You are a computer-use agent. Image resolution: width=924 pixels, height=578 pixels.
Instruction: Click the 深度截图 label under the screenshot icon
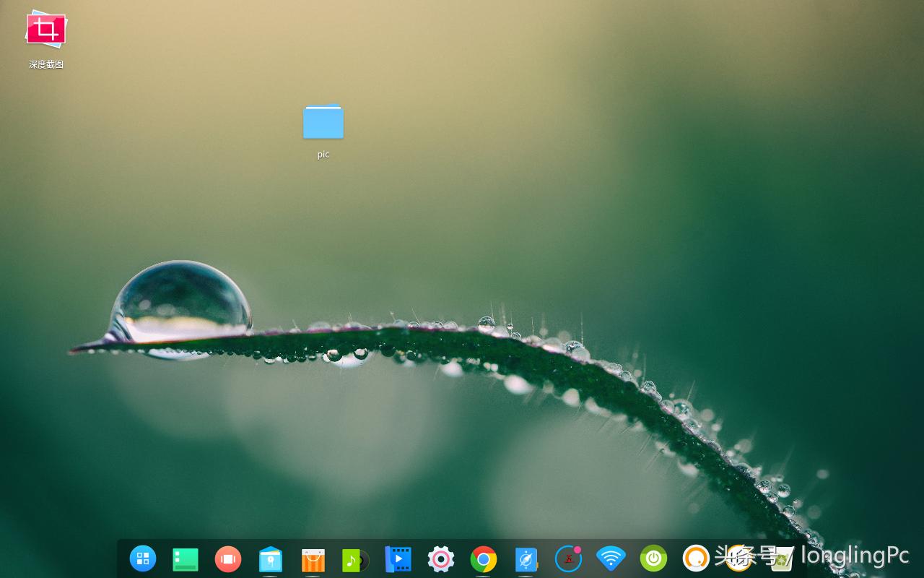point(45,64)
